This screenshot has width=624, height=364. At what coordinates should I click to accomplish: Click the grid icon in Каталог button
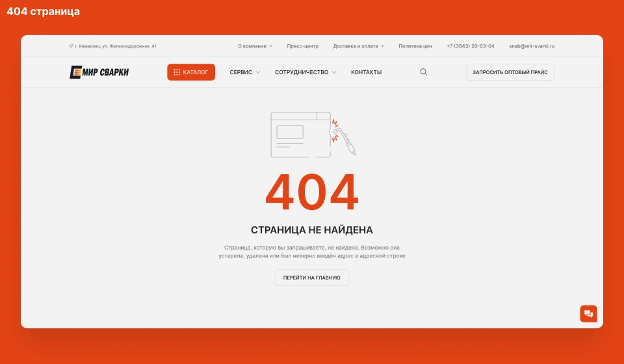[x=177, y=72]
